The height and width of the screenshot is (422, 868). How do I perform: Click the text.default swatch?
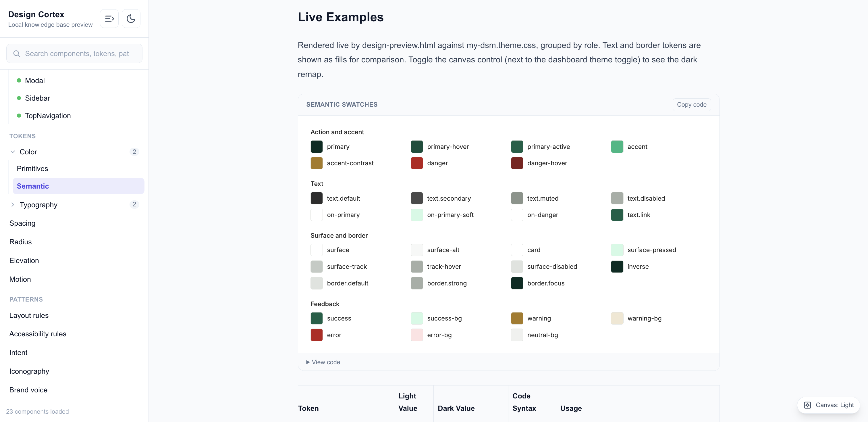click(317, 198)
